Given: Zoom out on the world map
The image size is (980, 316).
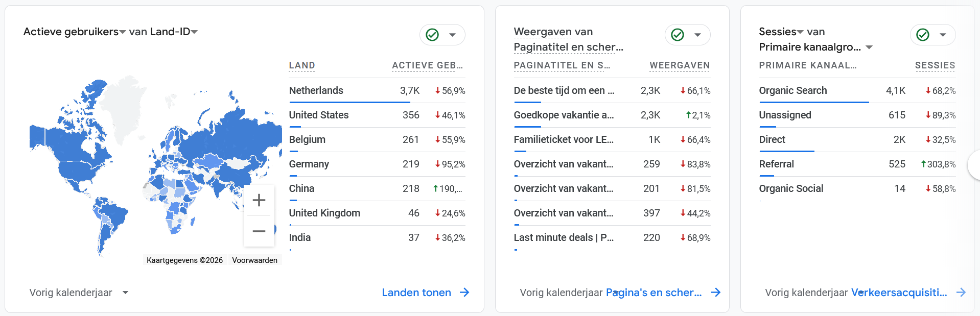Looking at the screenshot, I should click(259, 231).
